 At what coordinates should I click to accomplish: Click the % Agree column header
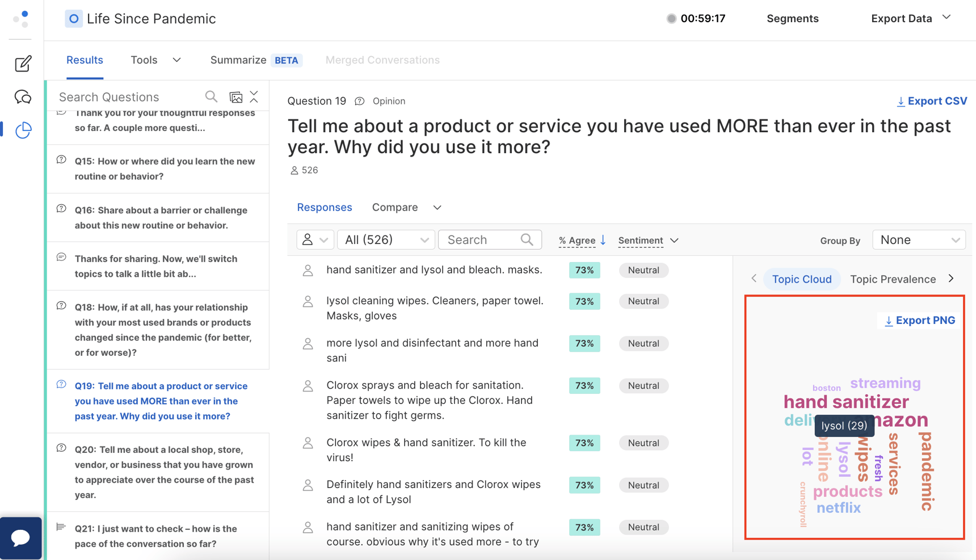(x=577, y=241)
